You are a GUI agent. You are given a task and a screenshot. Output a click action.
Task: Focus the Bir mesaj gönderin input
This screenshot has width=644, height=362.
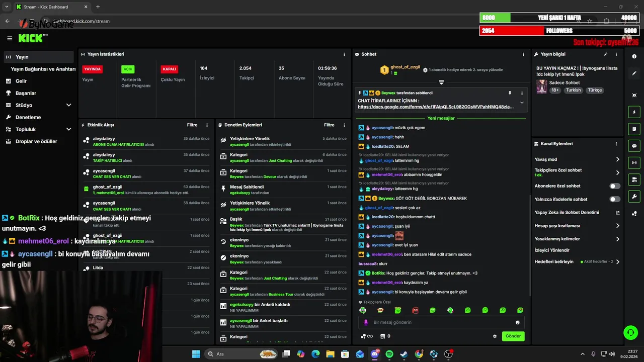click(x=441, y=322)
